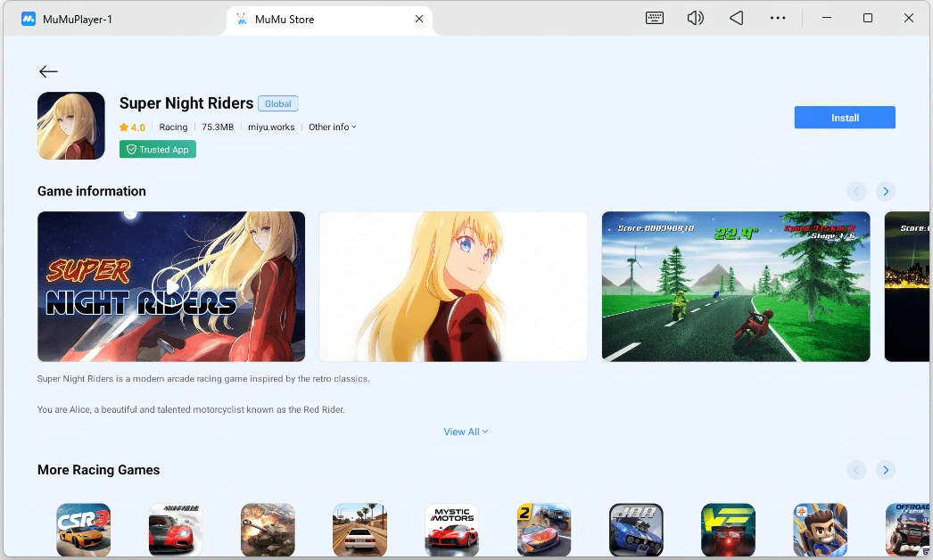Click the 4.0 star rating
933x560 pixels.
pyautogui.click(x=132, y=127)
